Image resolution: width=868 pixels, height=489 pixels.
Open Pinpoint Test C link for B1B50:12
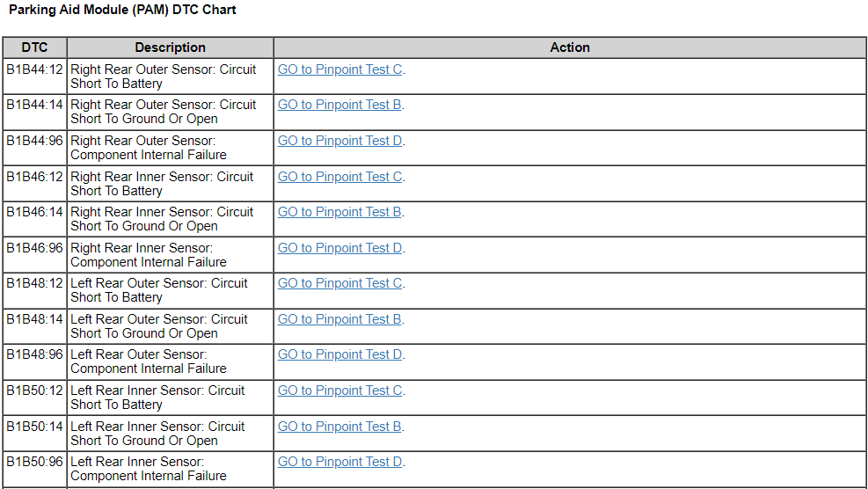[x=340, y=390]
